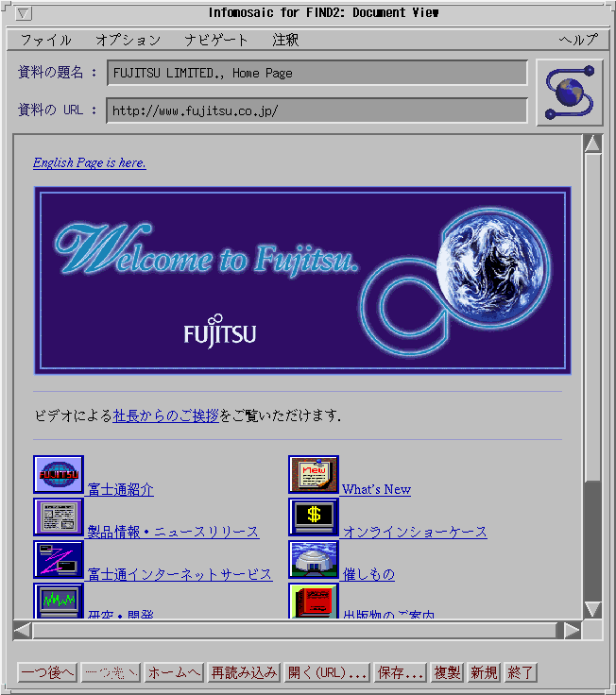The image size is (616, 695).
Task: Follow the 社長からのご挨拶 link
Action: pos(165,415)
